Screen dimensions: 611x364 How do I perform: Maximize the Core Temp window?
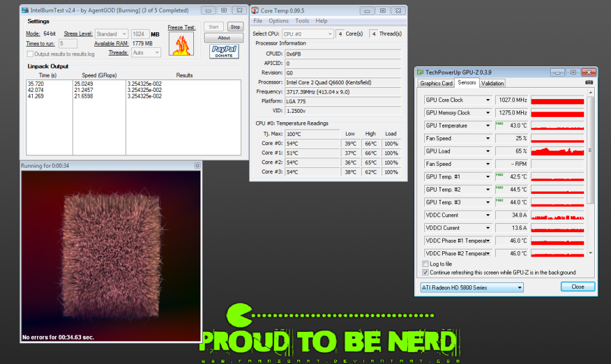[382, 11]
